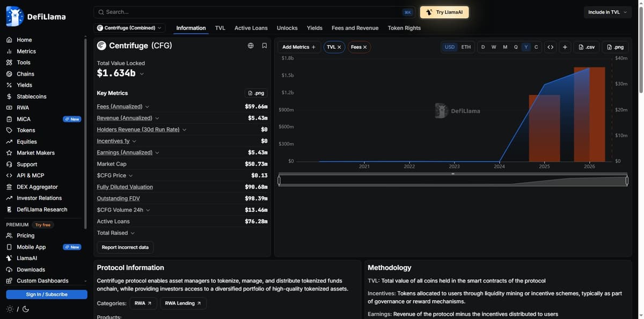Select daily D chart interval
Image resolution: width=644 pixels, height=319 pixels.
483,47
